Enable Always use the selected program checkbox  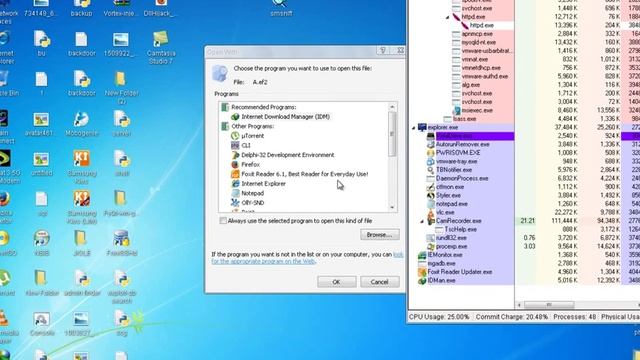tap(223, 221)
